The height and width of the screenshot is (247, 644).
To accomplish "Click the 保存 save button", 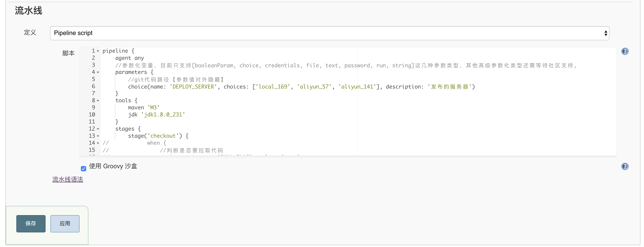I will coord(31,224).
